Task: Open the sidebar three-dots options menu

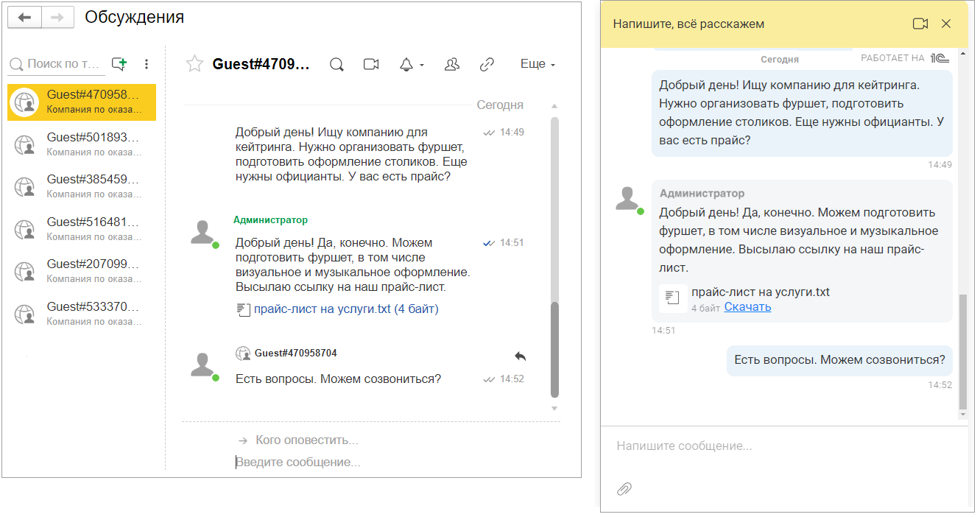Action: click(147, 64)
